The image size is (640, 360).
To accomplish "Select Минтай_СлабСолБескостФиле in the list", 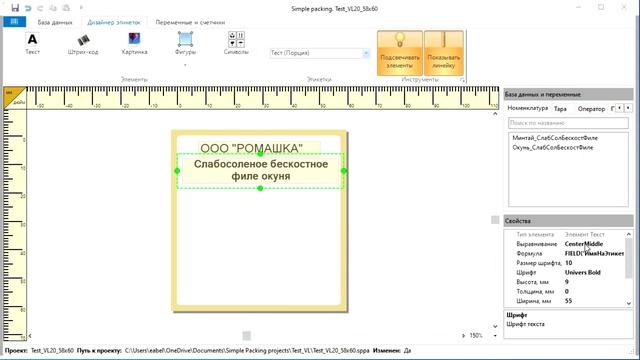I will click(555, 138).
